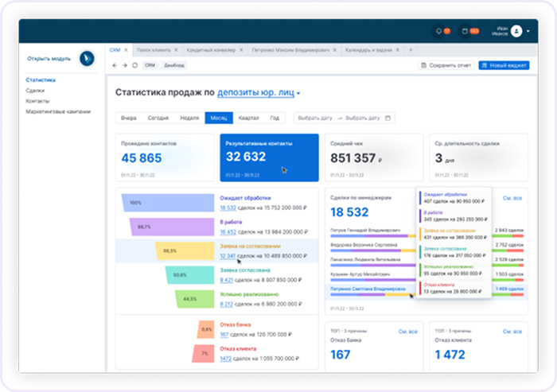Go back with the left arrow
Image resolution: width=557 pixels, height=392 pixels.
(x=115, y=65)
